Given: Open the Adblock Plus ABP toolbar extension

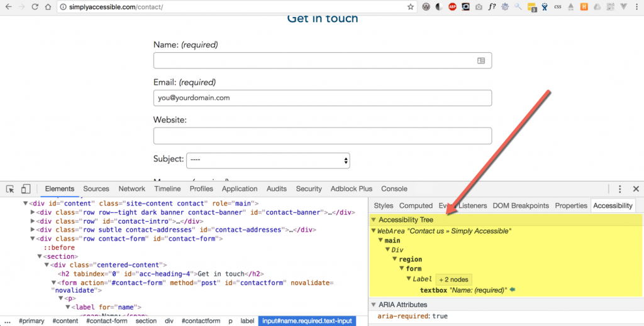Looking at the screenshot, I should (x=452, y=6).
